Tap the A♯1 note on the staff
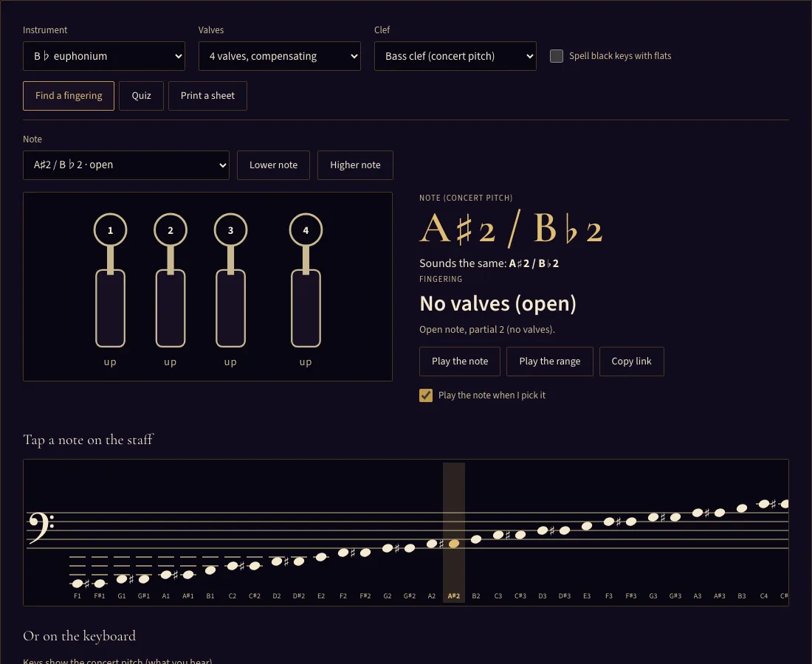Image resolution: width=812 pixels, height=664 pixels. (188, 575)
